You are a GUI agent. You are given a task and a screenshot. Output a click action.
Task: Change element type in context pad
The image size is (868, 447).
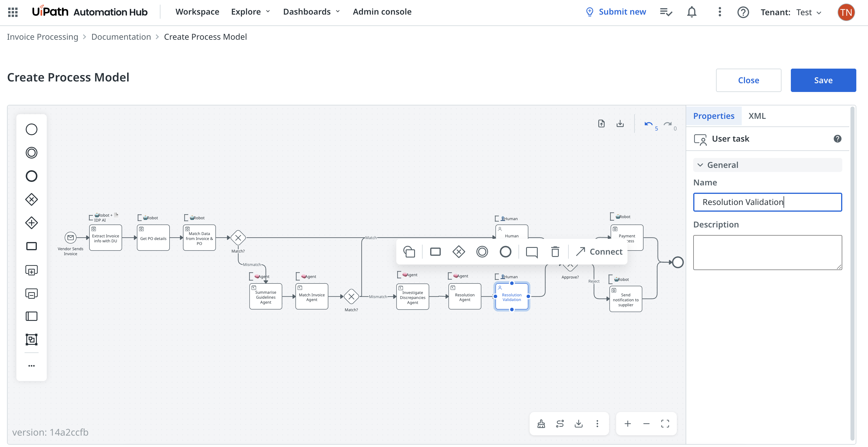tap(409, 251)
